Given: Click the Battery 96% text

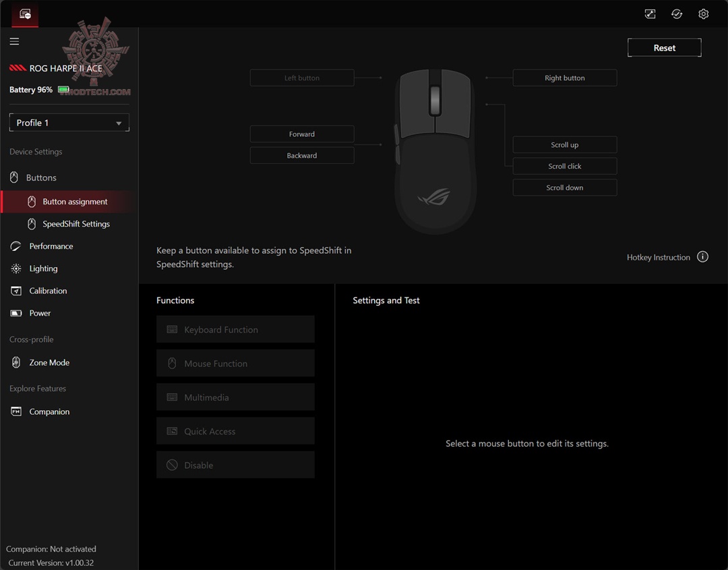Looking at the screenshot, I should 30,90.
